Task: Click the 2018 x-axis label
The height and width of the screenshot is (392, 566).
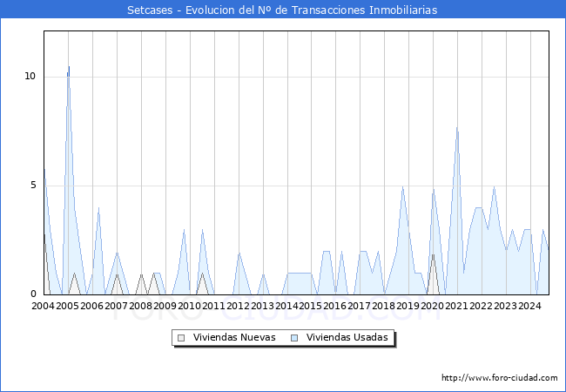Action: coord(383,306)
